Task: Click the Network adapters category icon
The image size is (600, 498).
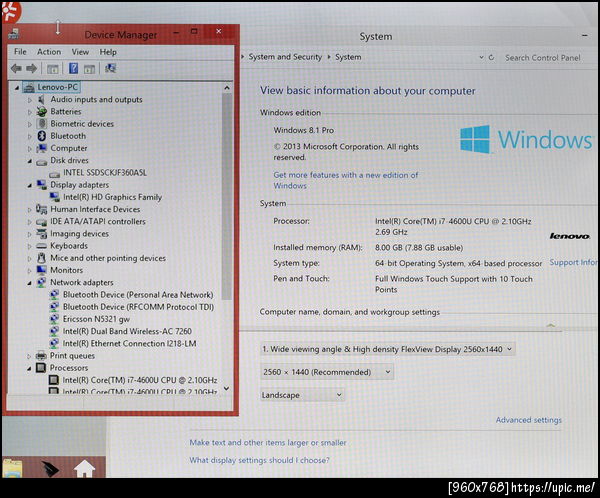Action: (x=41, y=282)
